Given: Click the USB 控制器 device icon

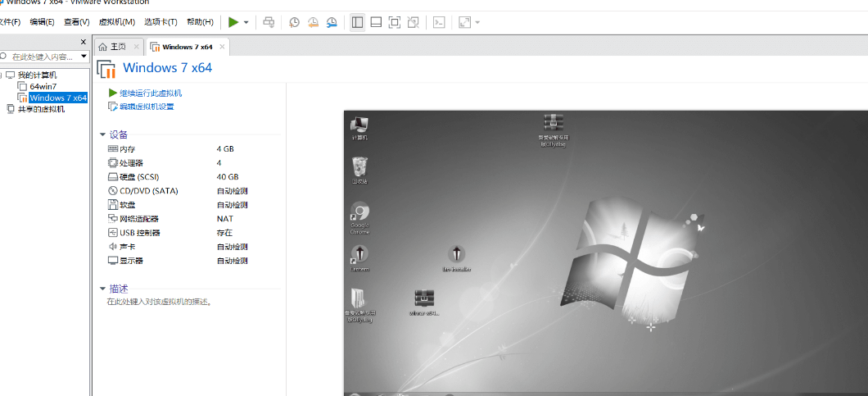Looking at the screenshot, I should click(x=113, y=232).
